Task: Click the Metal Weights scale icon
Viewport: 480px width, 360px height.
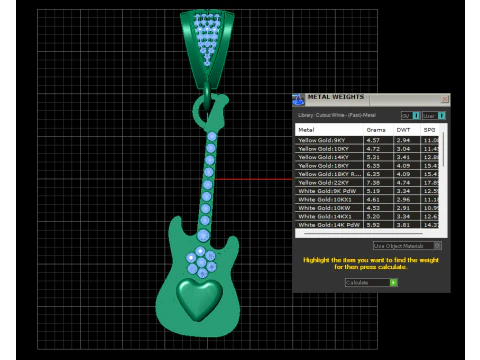Action: pyautogui.click(x=298, y=100)
